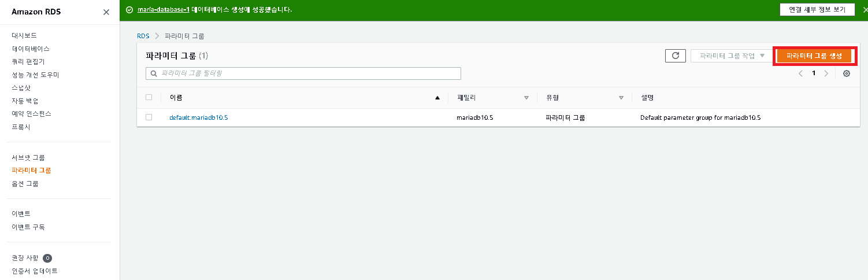This screenshot has width=868, height=280.
Task: Open 옵션 그룹 in sidebar
Action: click(25, 184)
